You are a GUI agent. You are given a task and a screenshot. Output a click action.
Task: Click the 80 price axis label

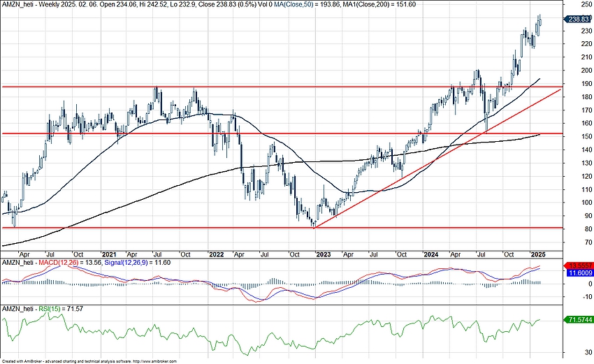(588, 229)
